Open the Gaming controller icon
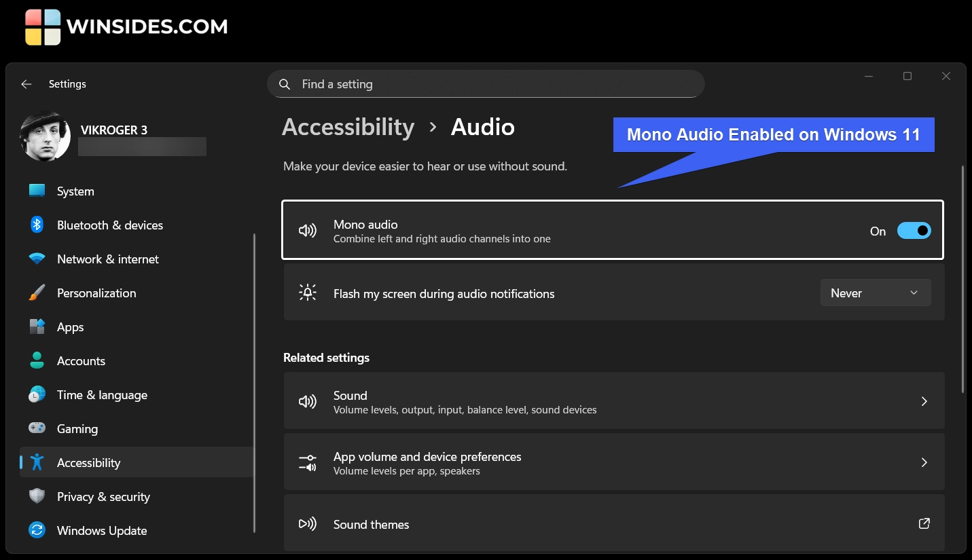This screenshot has height=560, width=972. pyautogui.click(x=37, y=428)
